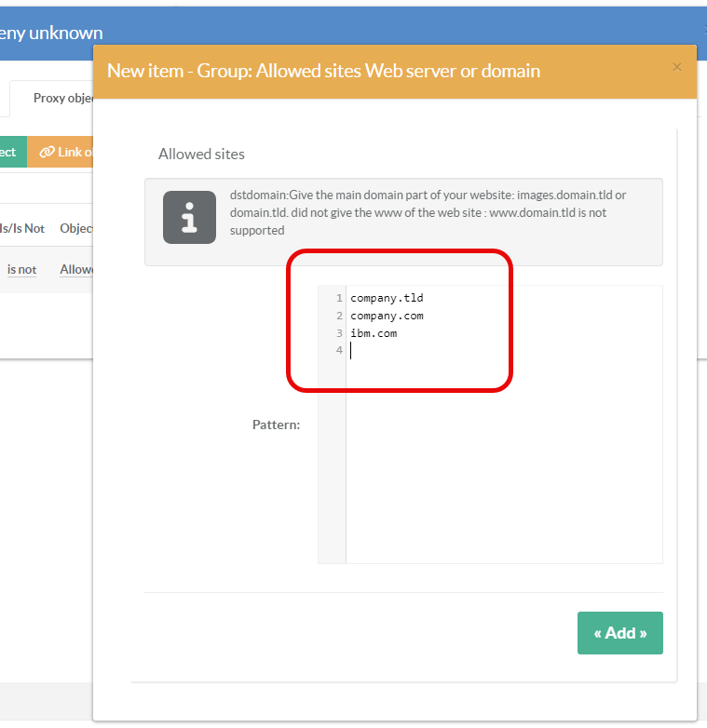
Task: Switch to the Proxy objects tab
Action: [61, 98]
